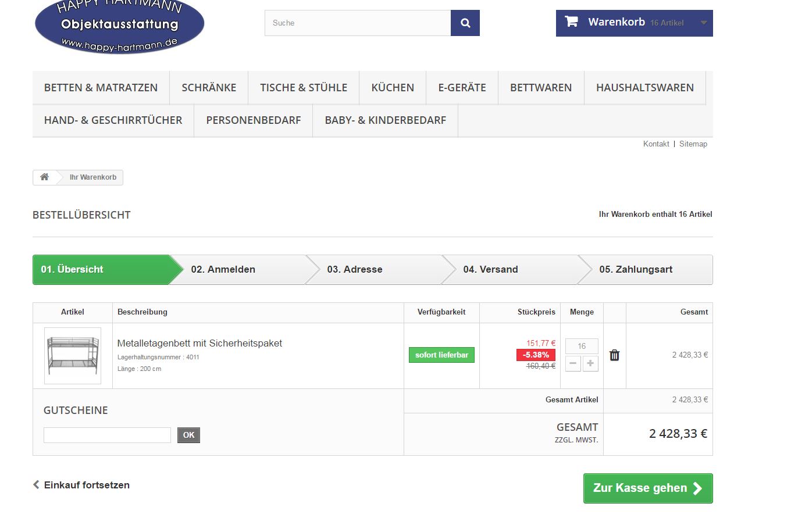The image size is (791, 532).
Task: Open the Küchen menu
Action: pos(393,88)
